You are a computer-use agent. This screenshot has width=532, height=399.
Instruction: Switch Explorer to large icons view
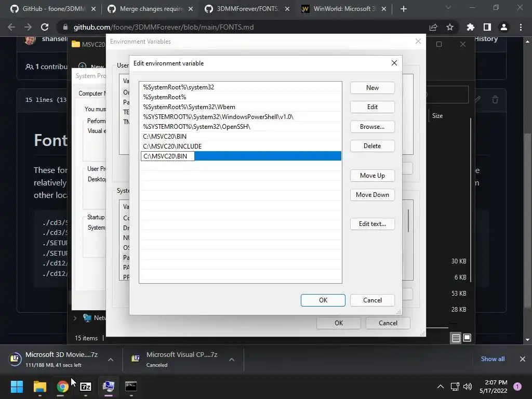(467, 338)
